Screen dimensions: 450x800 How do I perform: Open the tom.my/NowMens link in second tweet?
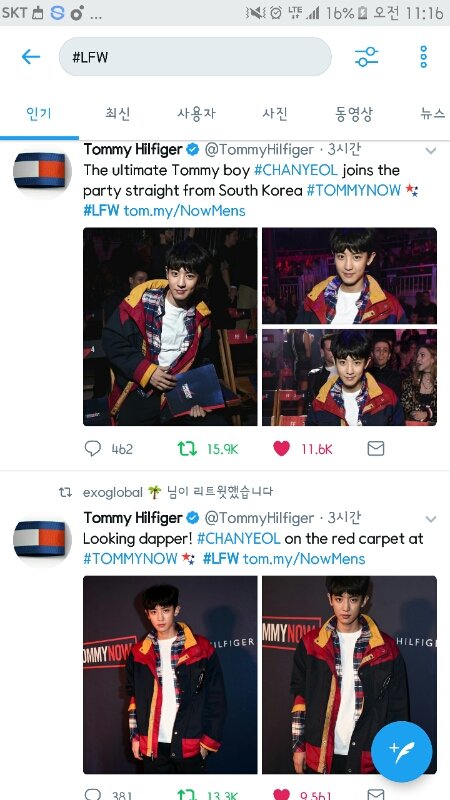pos(304,559)
